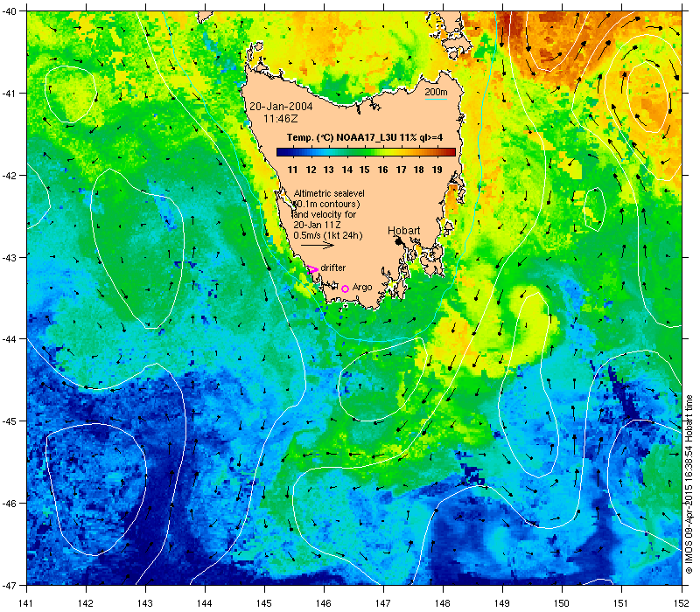Image resolution: width=700 pixels, height=612 pixels.
Task: Click the magenta Argo float circle marker
Action: point(345,289)
